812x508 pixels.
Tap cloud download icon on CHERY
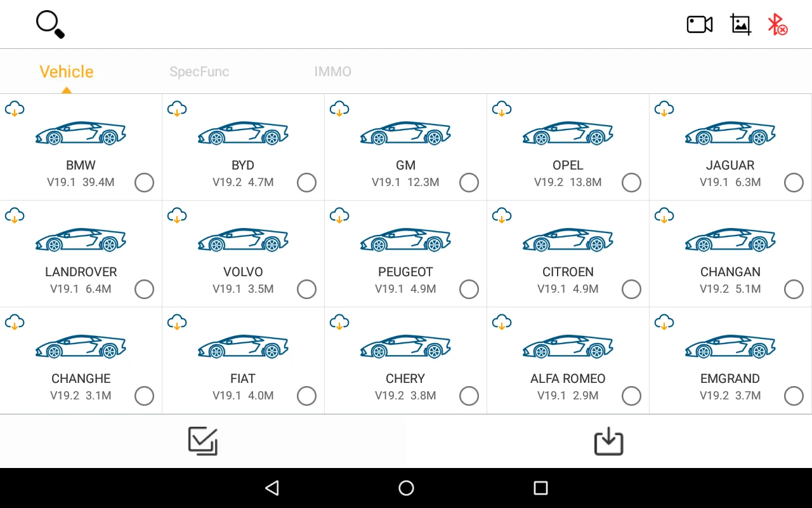[x=339, y=322]
